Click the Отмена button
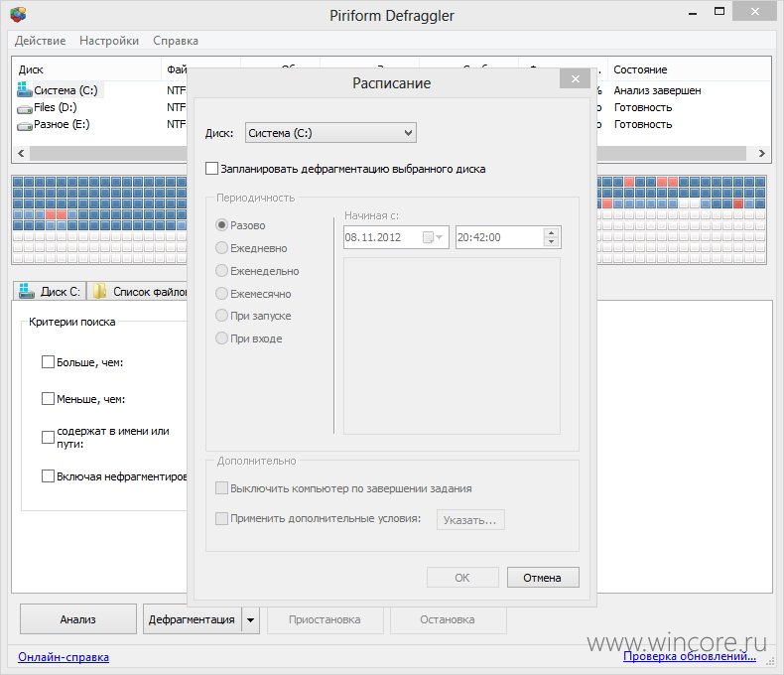The image size is (784, 675). coord(543,578)
